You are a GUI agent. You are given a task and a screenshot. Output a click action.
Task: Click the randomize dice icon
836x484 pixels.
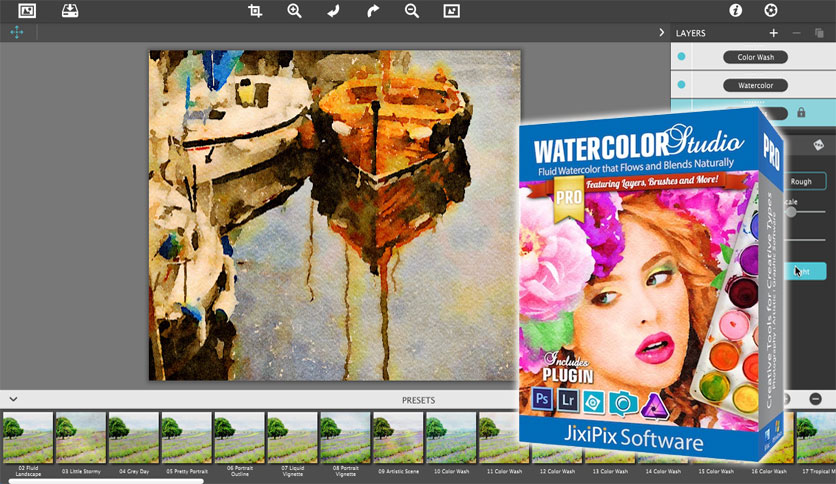click(x=818, y=145)
